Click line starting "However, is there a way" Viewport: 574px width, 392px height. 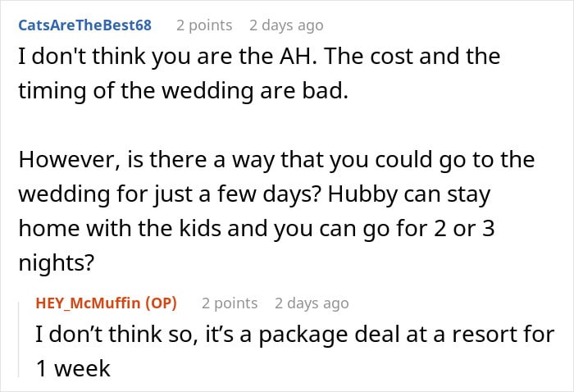coord(277,160)
